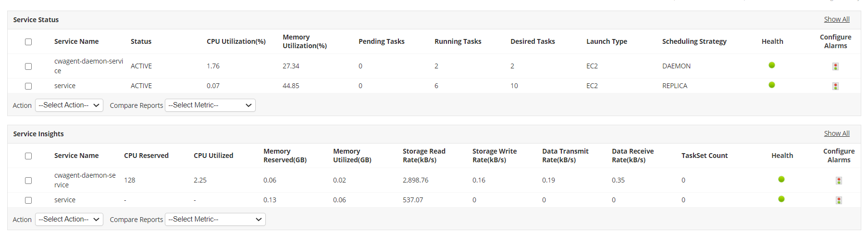Check the cwagent-daemon-service row in Service Status
Screen dimensions: 868x235
tap(28, 66)
